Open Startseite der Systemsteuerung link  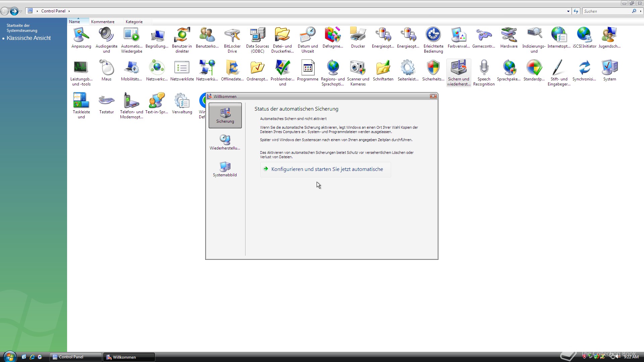click(22, 28)
